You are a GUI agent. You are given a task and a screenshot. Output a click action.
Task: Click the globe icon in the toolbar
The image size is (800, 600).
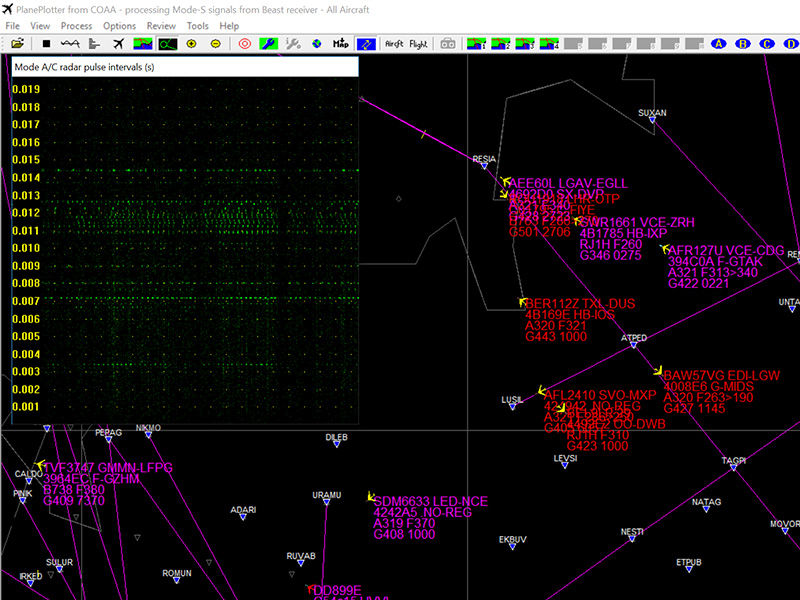click(317, 44)
